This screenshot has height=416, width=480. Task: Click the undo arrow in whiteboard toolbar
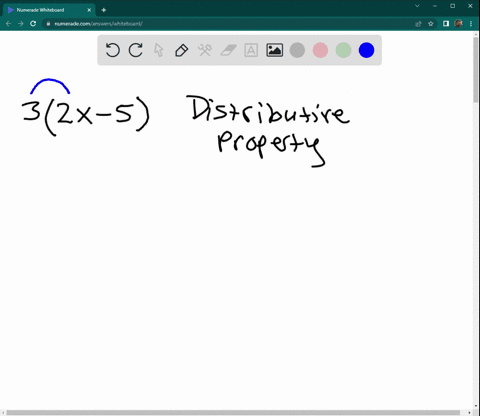tap(112, 50)
